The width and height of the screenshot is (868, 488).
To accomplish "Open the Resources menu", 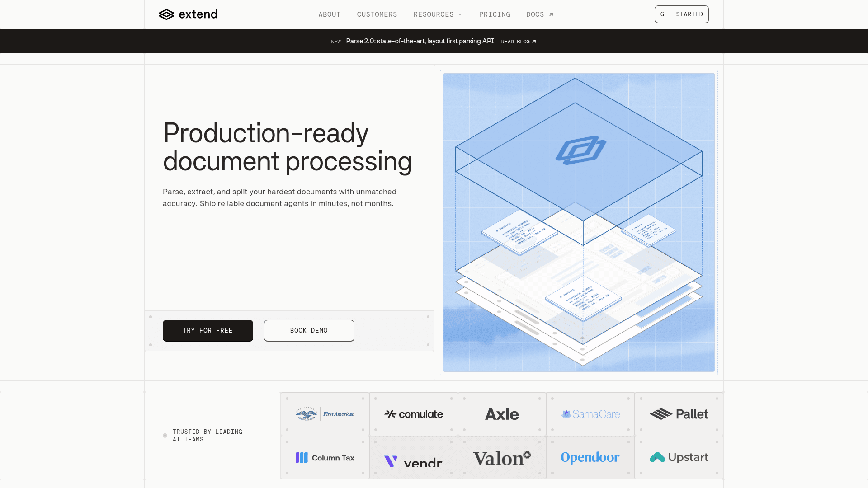I will [x=438, y=14].
